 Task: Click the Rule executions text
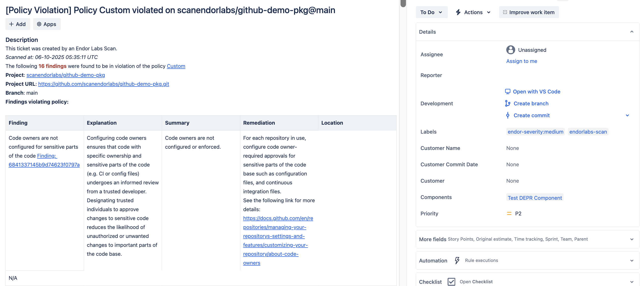pyautogui.click(x=481, y=260)
